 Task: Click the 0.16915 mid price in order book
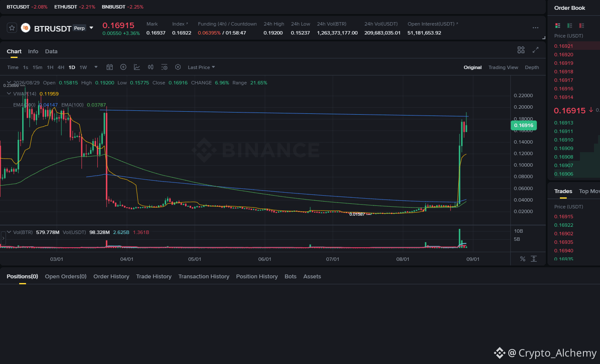click(x=570, y=110)
